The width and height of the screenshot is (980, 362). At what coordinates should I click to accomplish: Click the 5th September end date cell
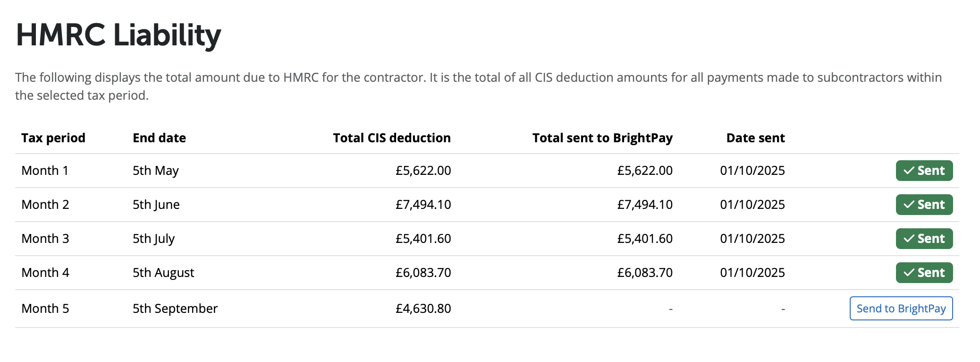tap(175, 309)
